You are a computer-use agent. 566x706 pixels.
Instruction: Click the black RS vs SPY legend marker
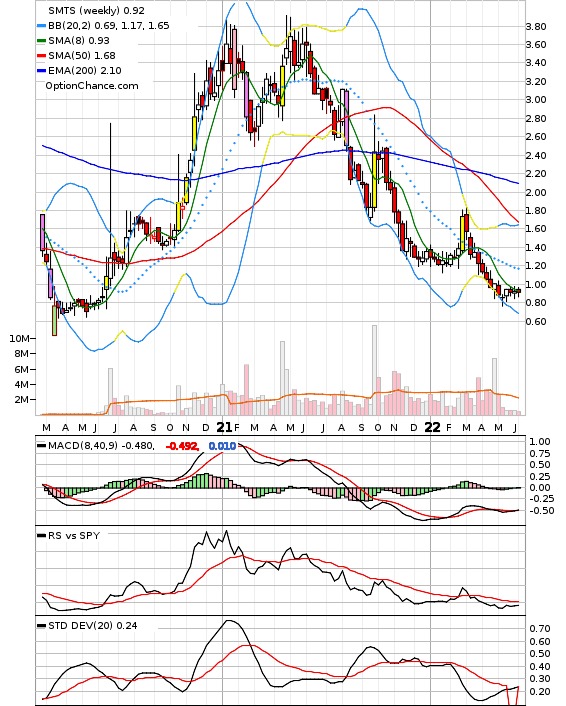coord(41,535)
